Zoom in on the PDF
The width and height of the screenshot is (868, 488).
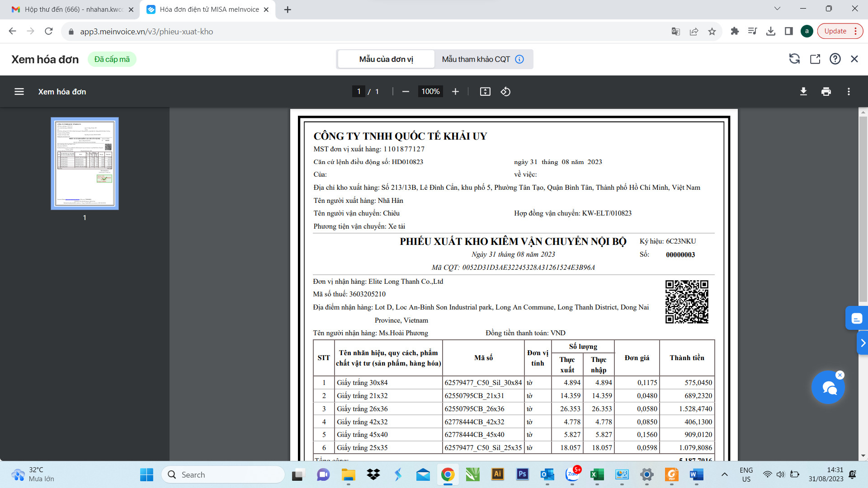[455, 92]
